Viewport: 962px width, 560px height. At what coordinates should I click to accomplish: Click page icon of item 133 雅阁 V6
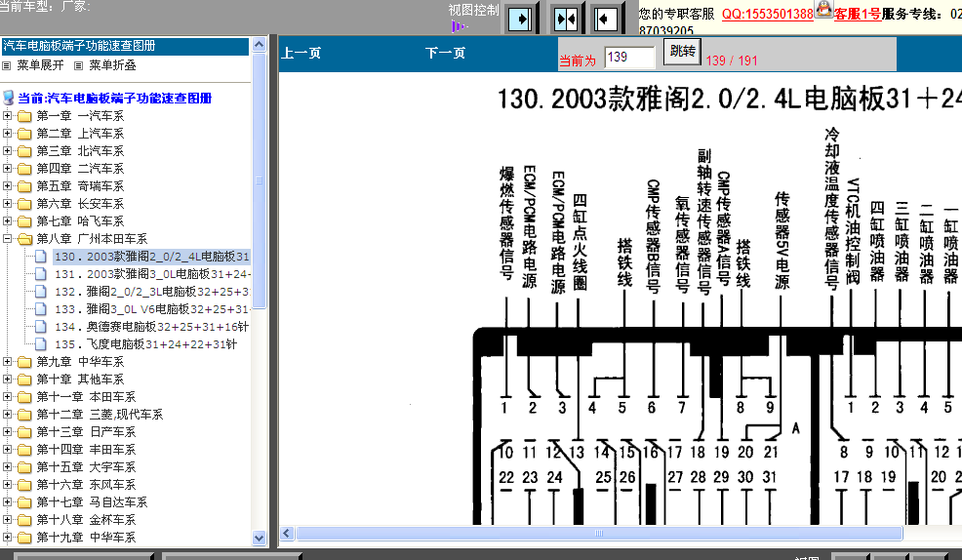tap(41, 309)
